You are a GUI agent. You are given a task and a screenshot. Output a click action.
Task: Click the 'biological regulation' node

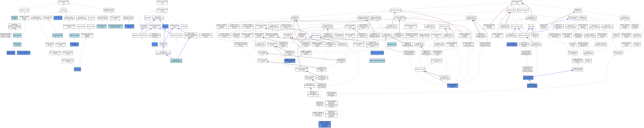523,10
